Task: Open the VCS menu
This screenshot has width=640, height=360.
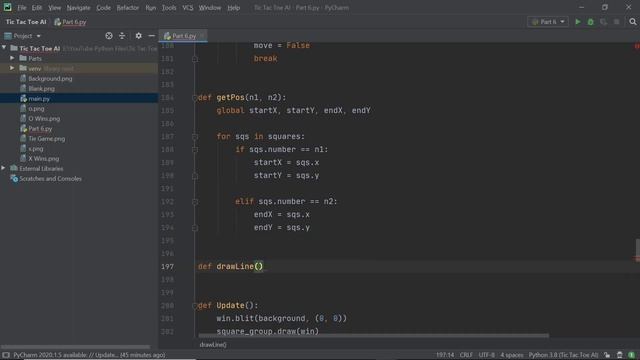Action: [x=188, y=8]
